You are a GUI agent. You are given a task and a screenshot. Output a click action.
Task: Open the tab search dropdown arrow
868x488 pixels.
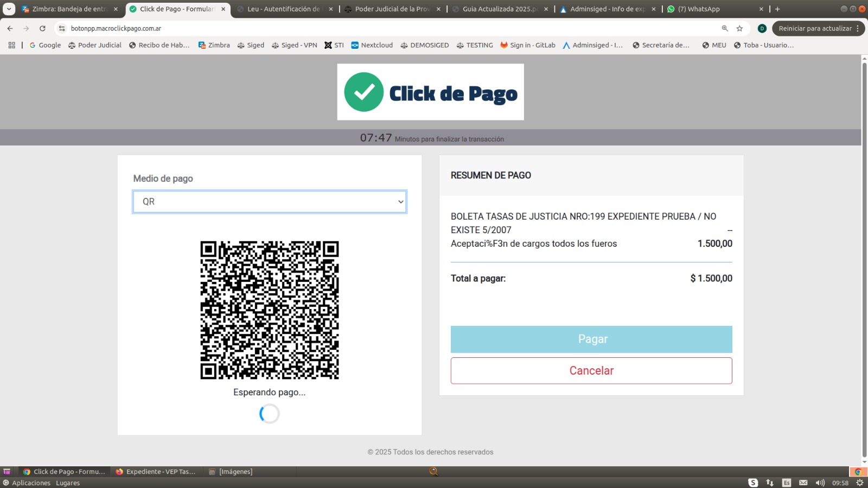(x=9, y=9)
